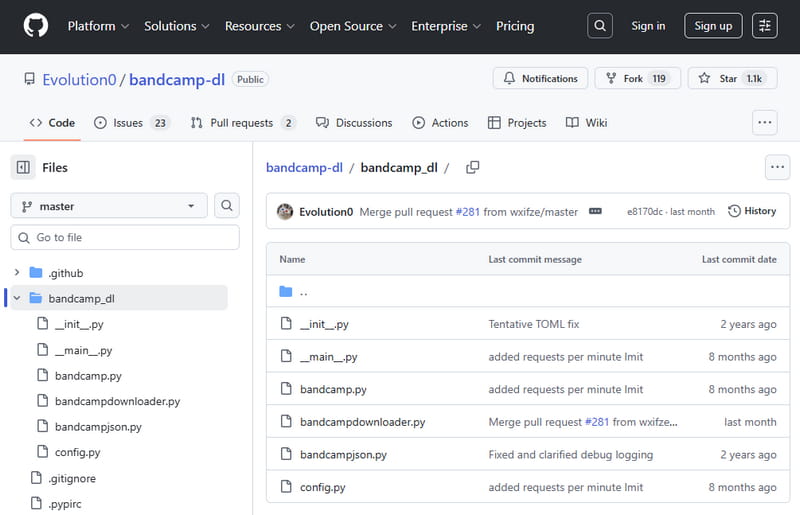Viewport: 800px width, 515px height.
Task: Click file icon of config.py in table
Action: click(x=286, y=486)
